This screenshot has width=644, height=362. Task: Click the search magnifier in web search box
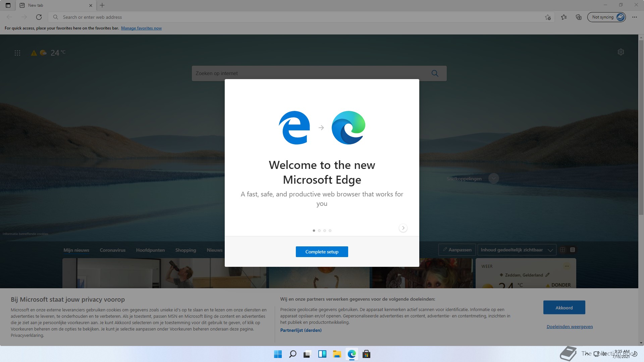pyautogui.click(x=435, y=73)
